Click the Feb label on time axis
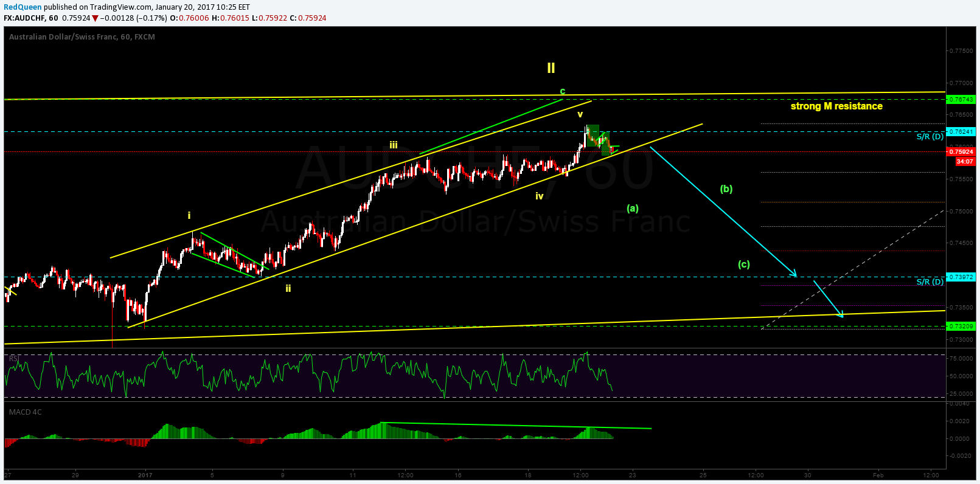The image size is (980, 484). point(878,474)
